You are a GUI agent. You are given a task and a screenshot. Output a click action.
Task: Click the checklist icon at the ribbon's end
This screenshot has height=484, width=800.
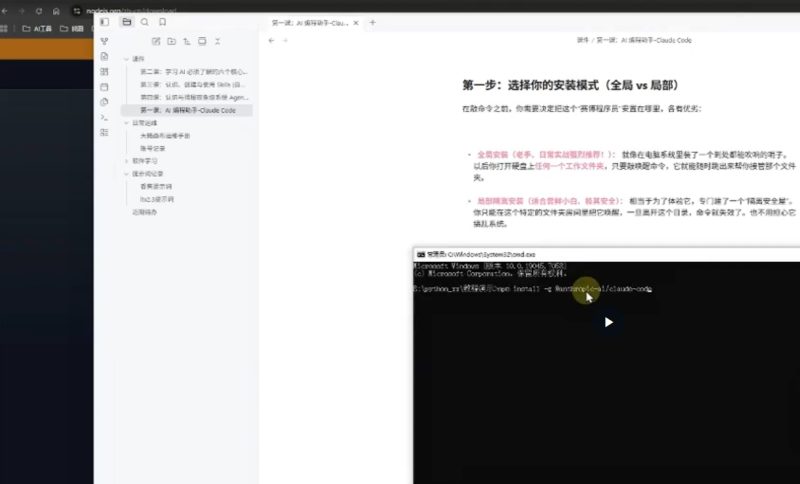[x=105, y=133]
